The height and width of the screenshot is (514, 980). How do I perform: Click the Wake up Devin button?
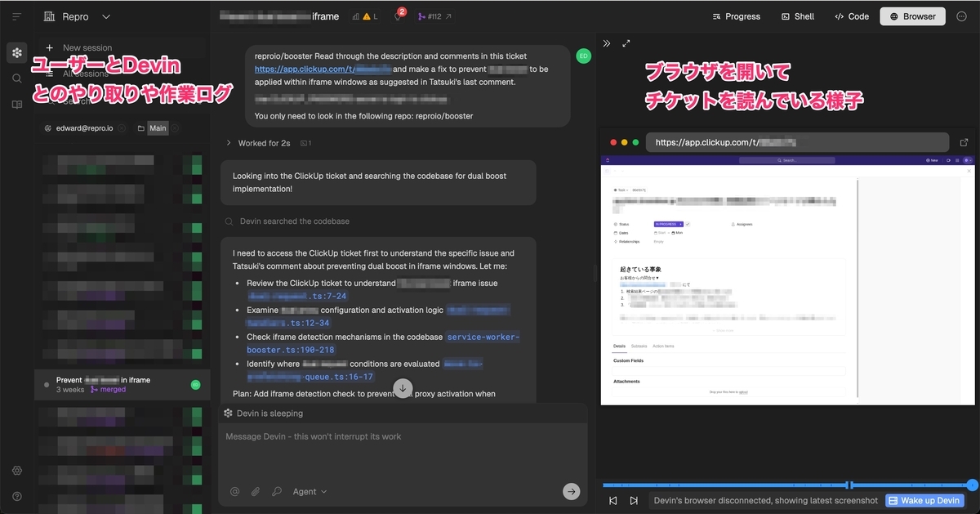tap(924, 500)
